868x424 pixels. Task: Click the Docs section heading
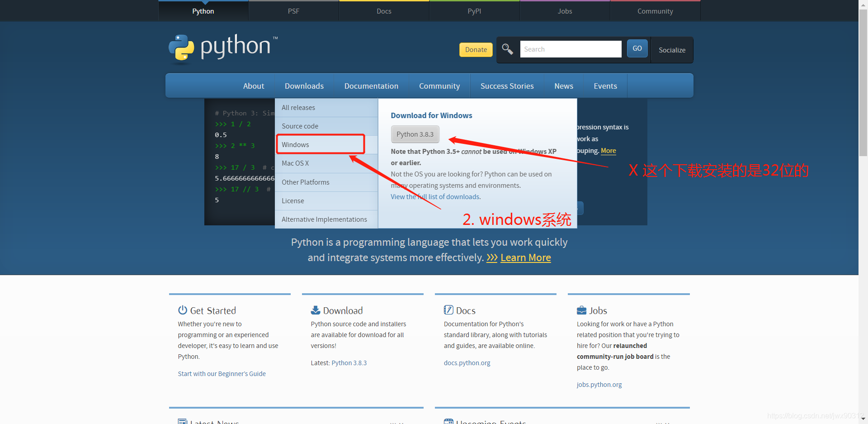pos(466,310)
